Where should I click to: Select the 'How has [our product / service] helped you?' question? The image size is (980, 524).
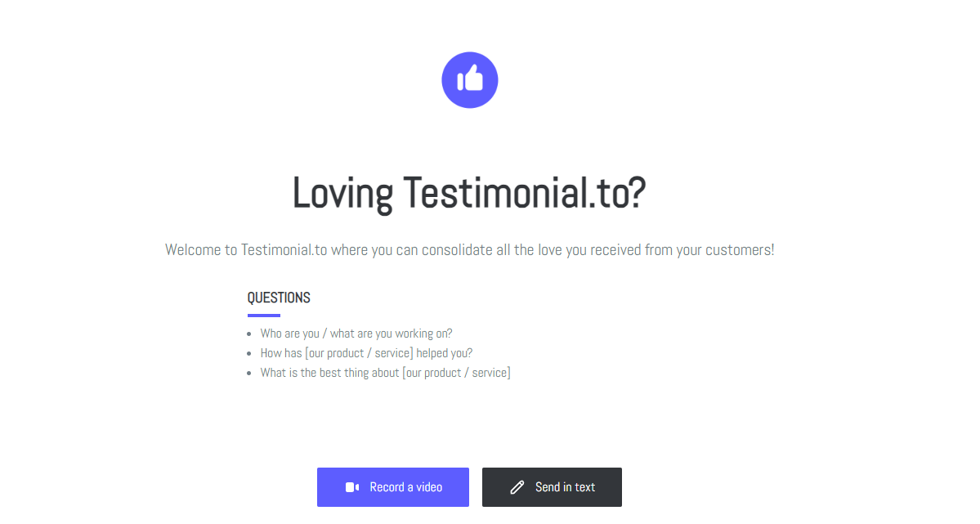point(366,353)
